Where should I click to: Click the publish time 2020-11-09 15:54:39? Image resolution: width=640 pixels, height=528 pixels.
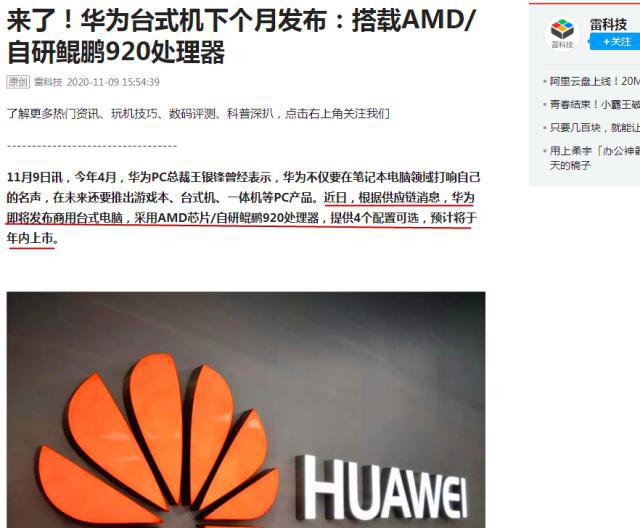pos(113,82)
